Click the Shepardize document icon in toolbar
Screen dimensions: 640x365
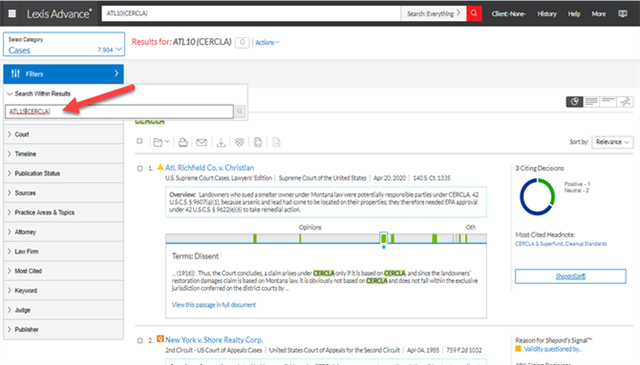[258, 142]
